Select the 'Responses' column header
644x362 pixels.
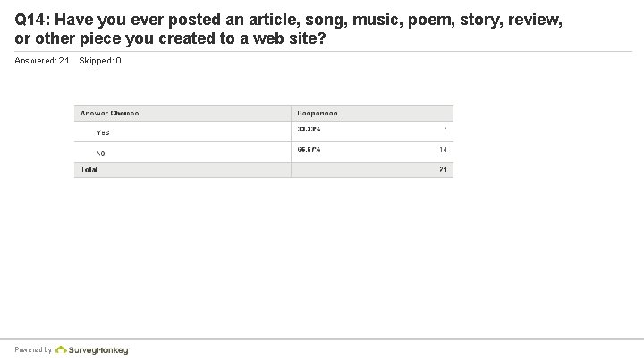(318, 114)
